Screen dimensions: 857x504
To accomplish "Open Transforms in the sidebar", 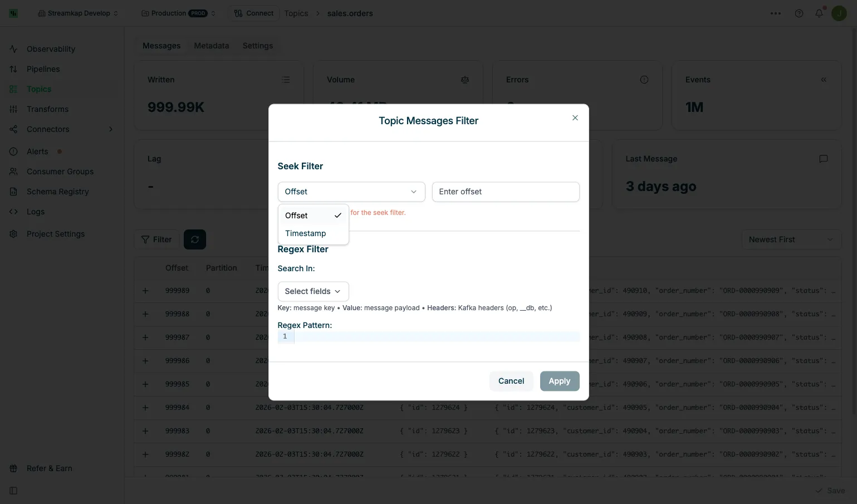I will [x=48, y=109].
